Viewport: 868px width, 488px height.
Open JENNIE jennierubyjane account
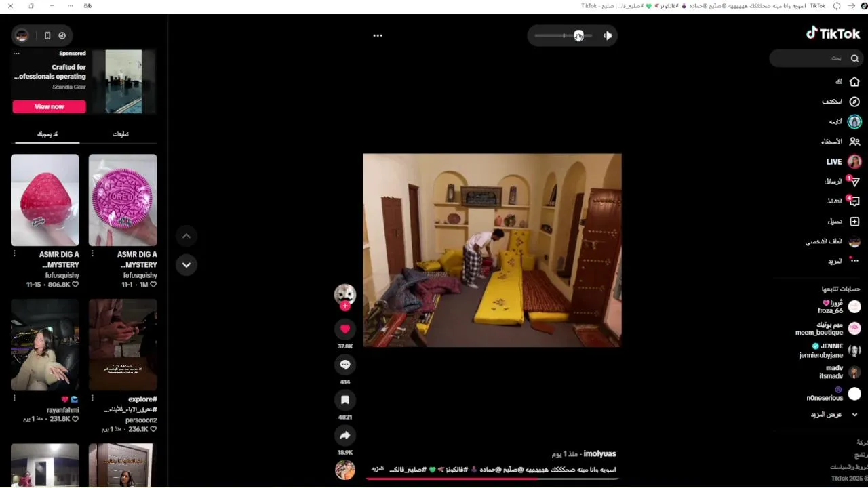click(x=830, y=350)
